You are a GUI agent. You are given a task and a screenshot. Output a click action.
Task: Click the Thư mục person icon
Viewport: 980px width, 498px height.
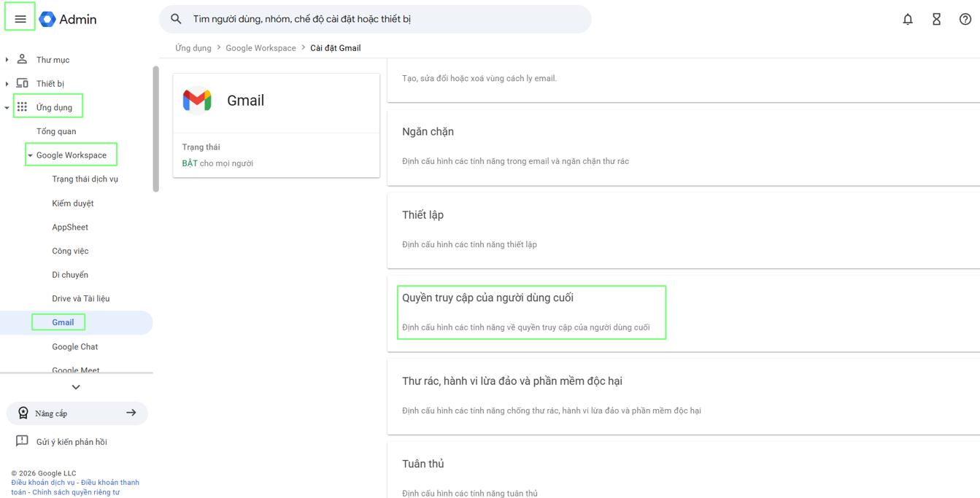point(22,59)
